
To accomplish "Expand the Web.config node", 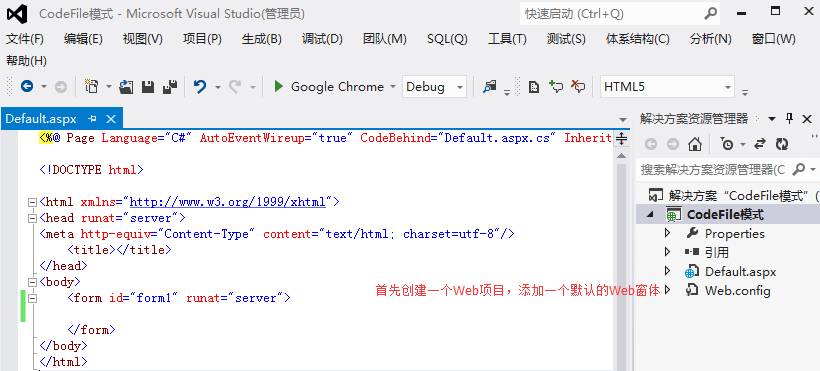I will tap(667, 290).
